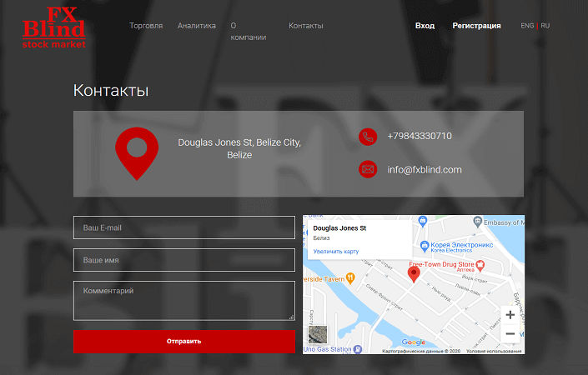Image resolution: width=588 pixels, height=375 pixels.
Task: Zoom in the map with plus button
Action: pos(510,315)
